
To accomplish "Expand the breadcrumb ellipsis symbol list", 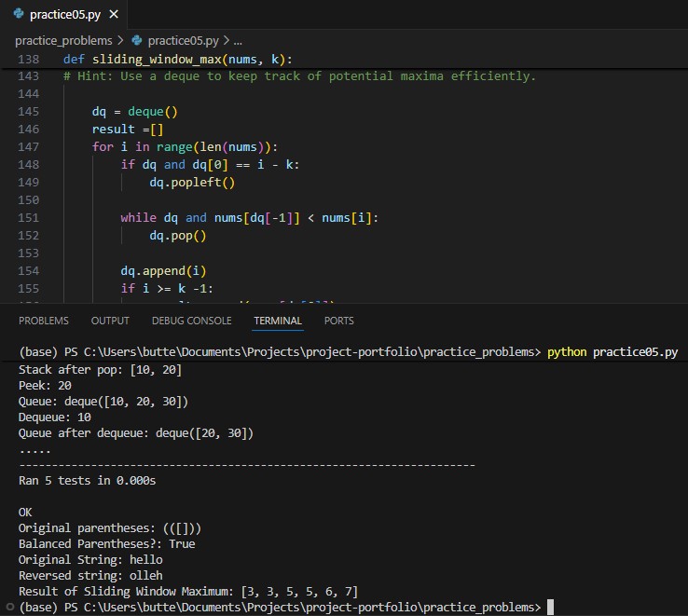I will coord(238,41).
